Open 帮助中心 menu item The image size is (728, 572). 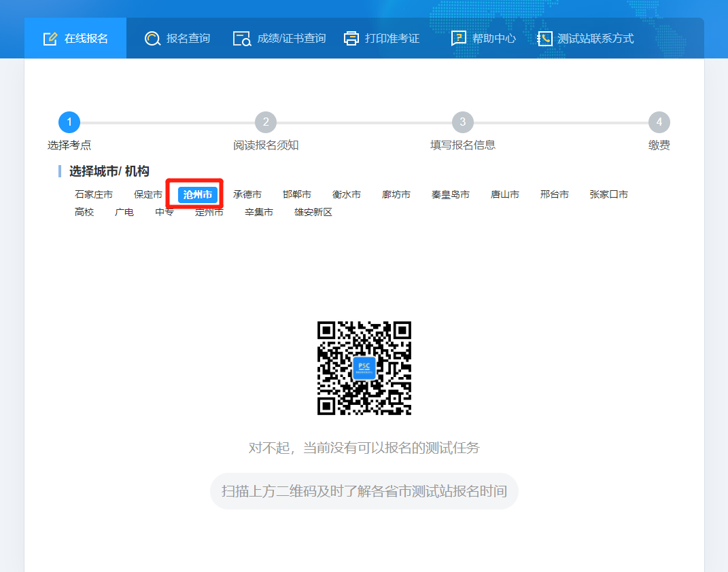pos(484,38)
